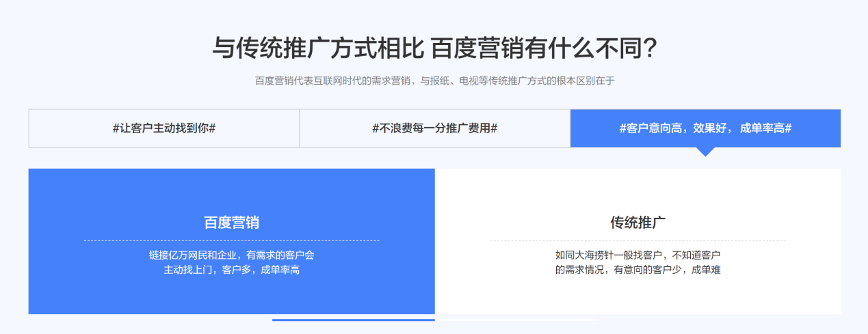Viewport: 868px width, 334px height.
Task: Click the subtitle beginning 百度营销代表互联网时代的需求营销
Action: (x=434, y=81)
